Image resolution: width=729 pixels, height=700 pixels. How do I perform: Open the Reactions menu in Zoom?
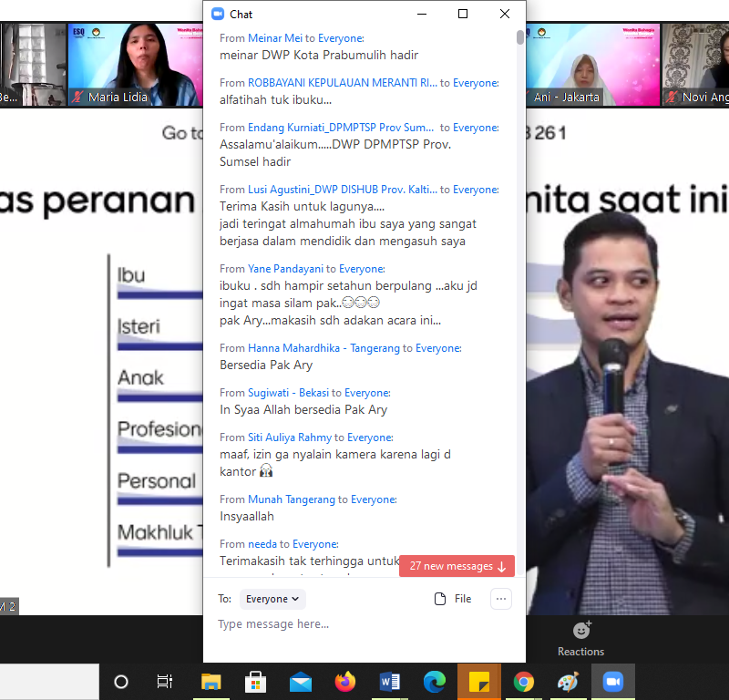tap(580, 638)
